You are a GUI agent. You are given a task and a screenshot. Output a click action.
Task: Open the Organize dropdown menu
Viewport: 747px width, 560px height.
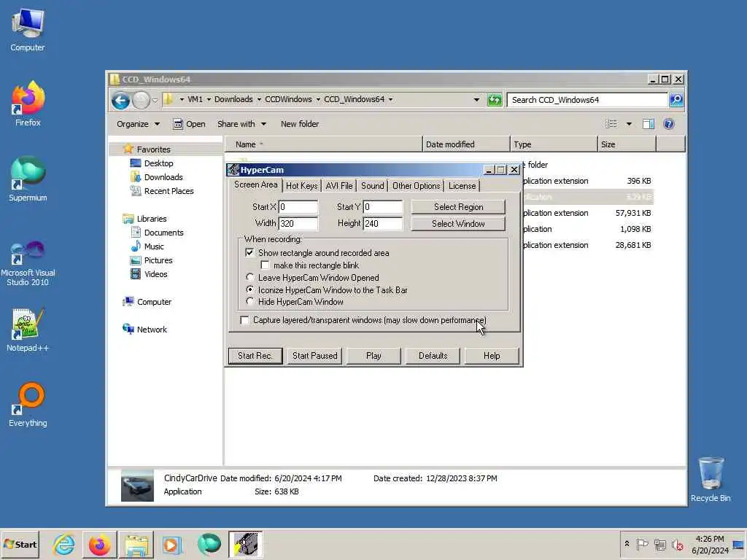[138, 124]
